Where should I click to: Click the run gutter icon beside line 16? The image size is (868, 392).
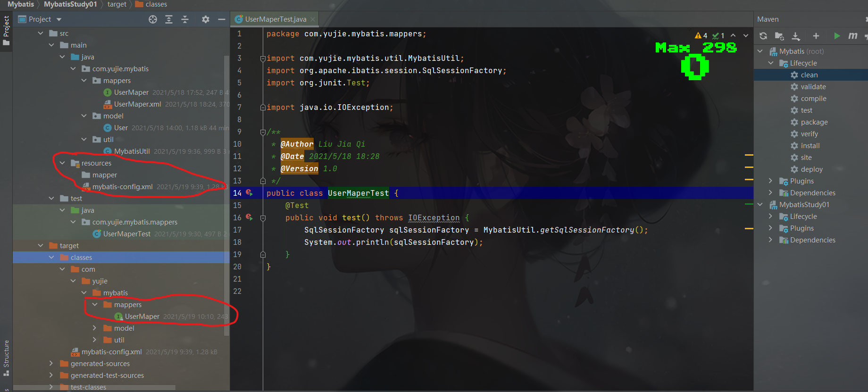[x=249, y=217]
